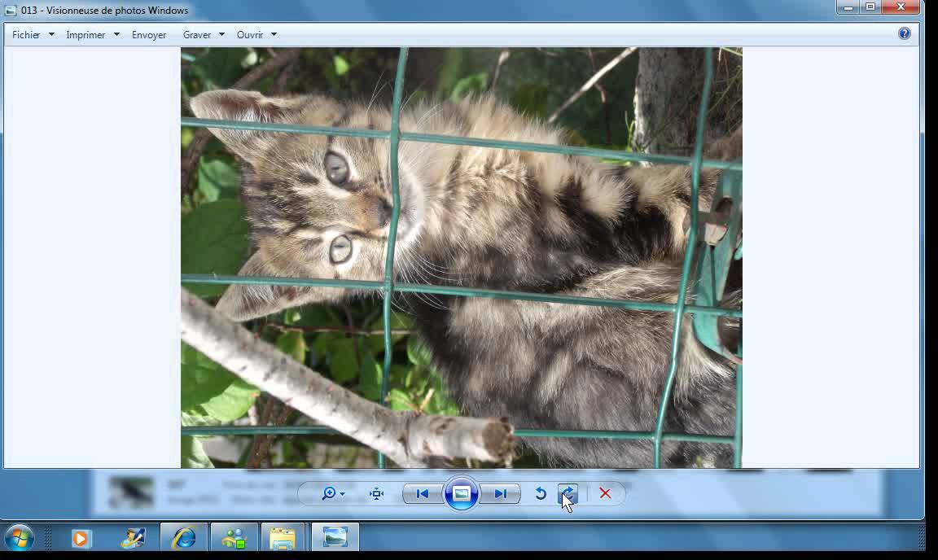Open Internet Explorer from the taskbar
Image resolution: width=938 pixels, height=560 pixels.
point(184,538)
